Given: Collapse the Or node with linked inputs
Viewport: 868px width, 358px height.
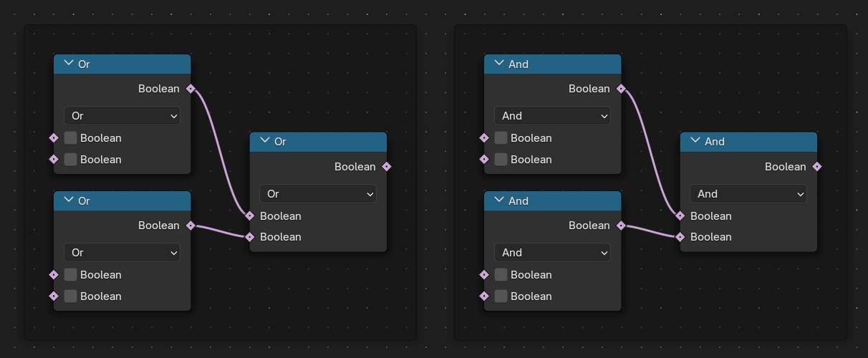Looking at the screenshot, I should pyautogui.click(x=265, y=140).
